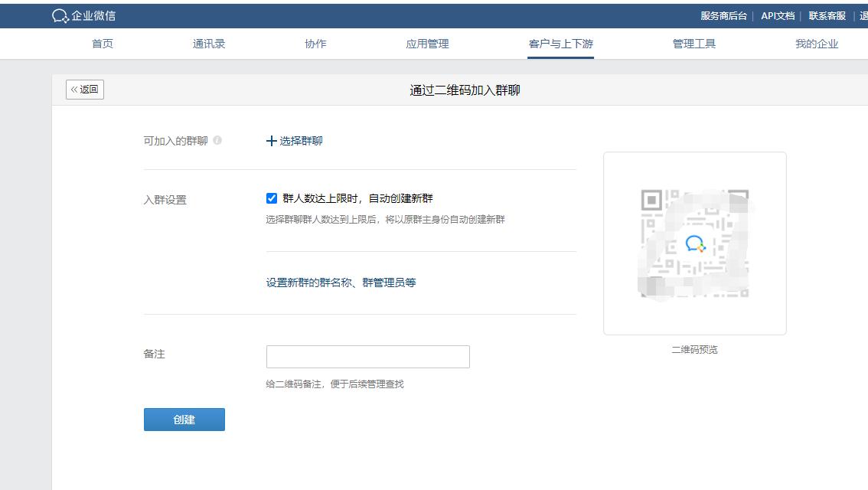Click the 企业微信 logo icon
The height and width of the screenshot is (490, 868).
pyautogui.click(x=59, y=15)
